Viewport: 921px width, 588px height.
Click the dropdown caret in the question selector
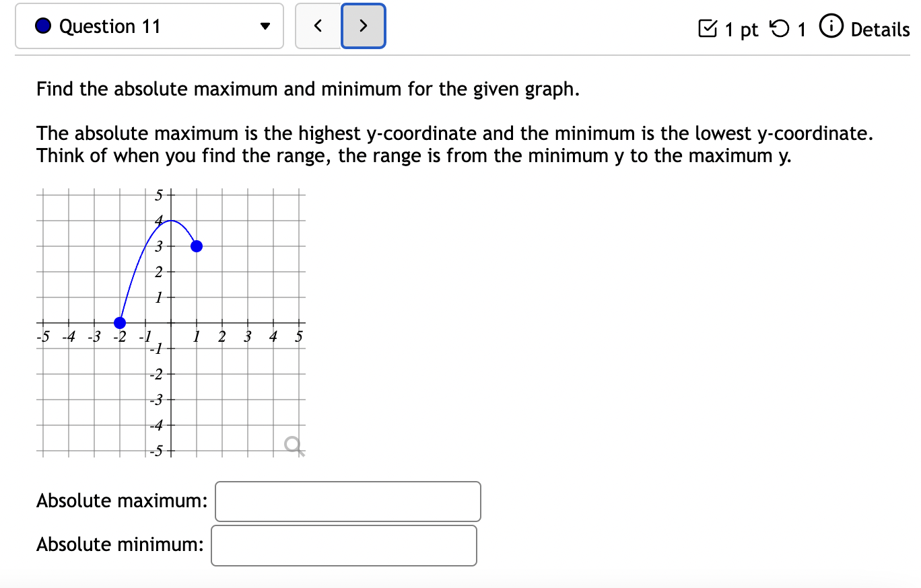pyautogui.click(x=265, y=26)
